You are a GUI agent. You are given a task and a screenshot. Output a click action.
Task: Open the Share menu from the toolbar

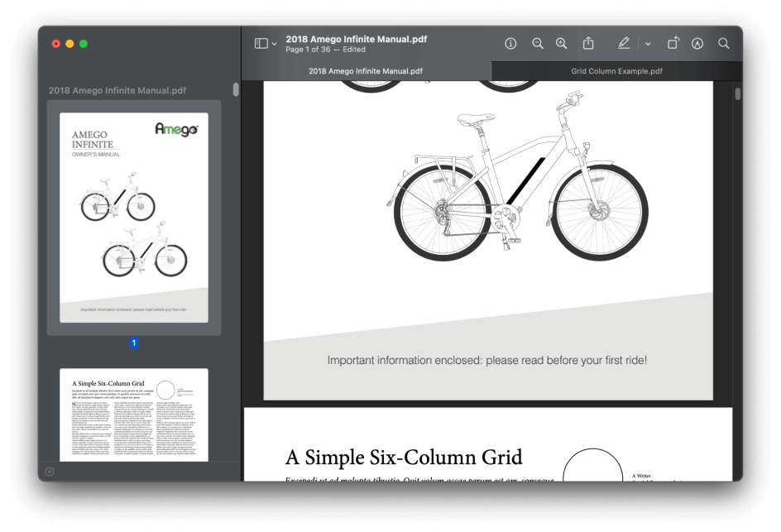click(x=588, y=43)
